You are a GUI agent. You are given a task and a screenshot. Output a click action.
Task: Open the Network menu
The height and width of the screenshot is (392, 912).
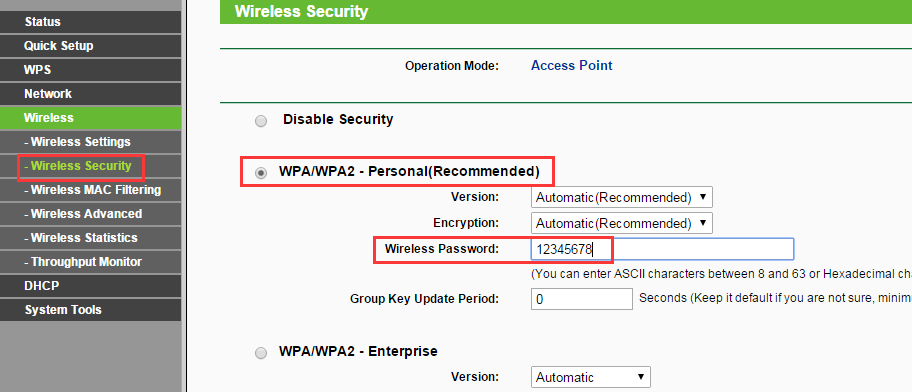tap(90, 94)
